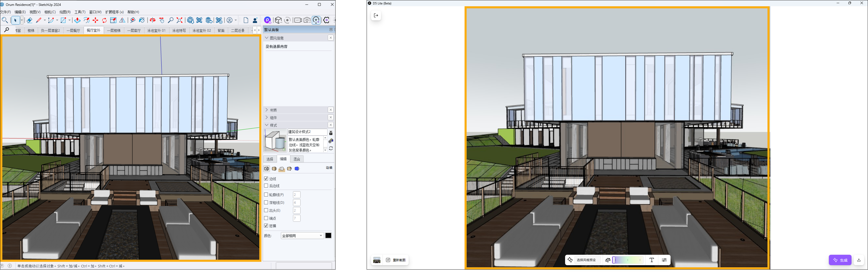Enable the 轮廓线(P) profiles checkbox
The height and width of the screenshot is (273, 868).
(x=266, y=195)
